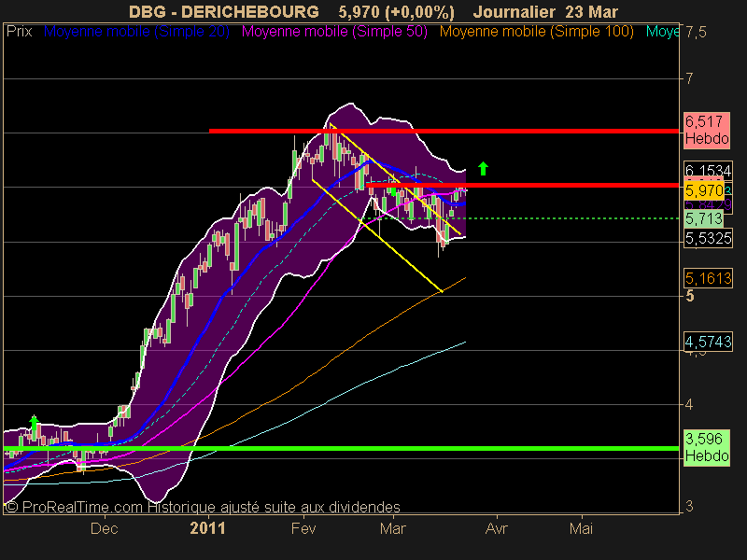Click the '4' price axis label
Screen dimensions: 747x560
click(689, 405)
